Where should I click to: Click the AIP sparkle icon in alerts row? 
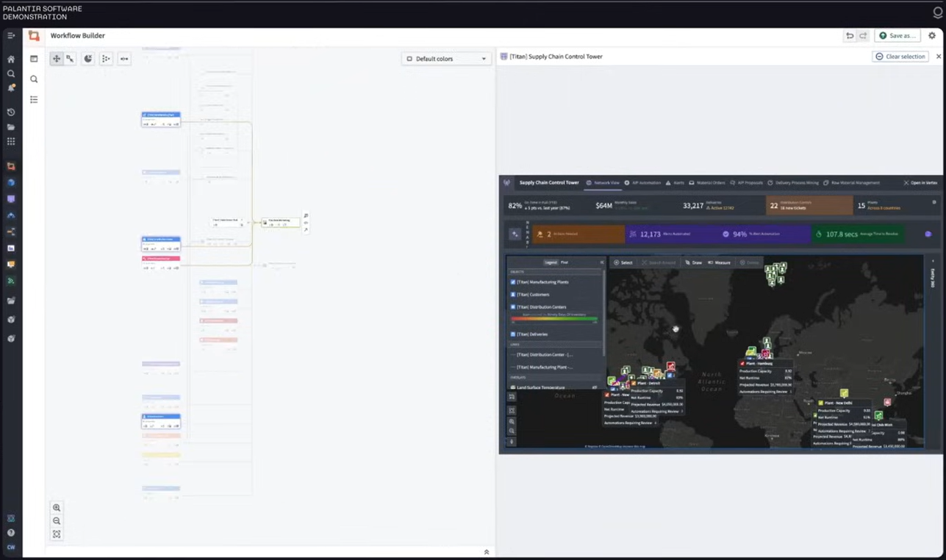pos(515,234)
